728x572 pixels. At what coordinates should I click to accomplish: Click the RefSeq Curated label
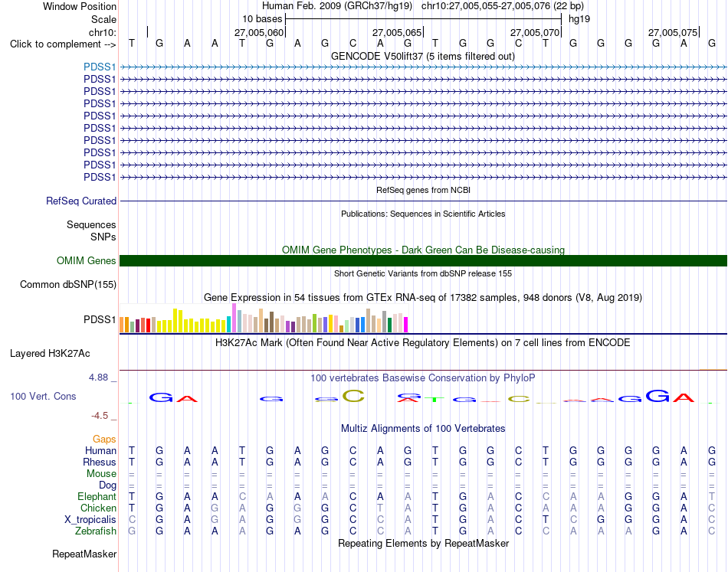[80, 201]
